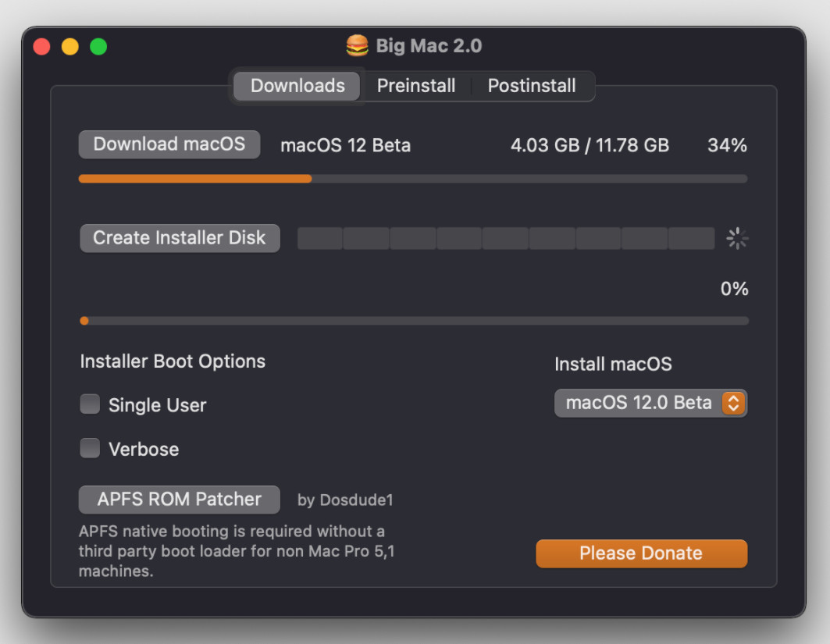Click the "4.03 GB / 11.78 GB" size text
830x644 pixels.
(x=590, y=145)
